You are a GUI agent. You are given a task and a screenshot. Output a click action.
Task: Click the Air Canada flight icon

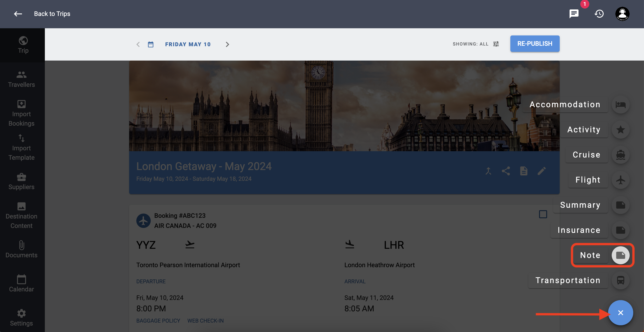point(143,221)
